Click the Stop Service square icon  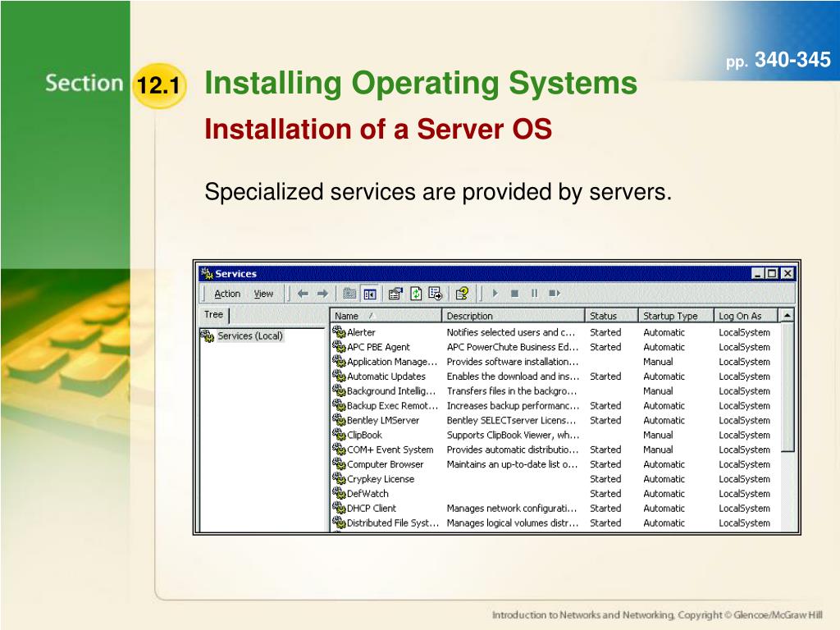coord(515,294)
